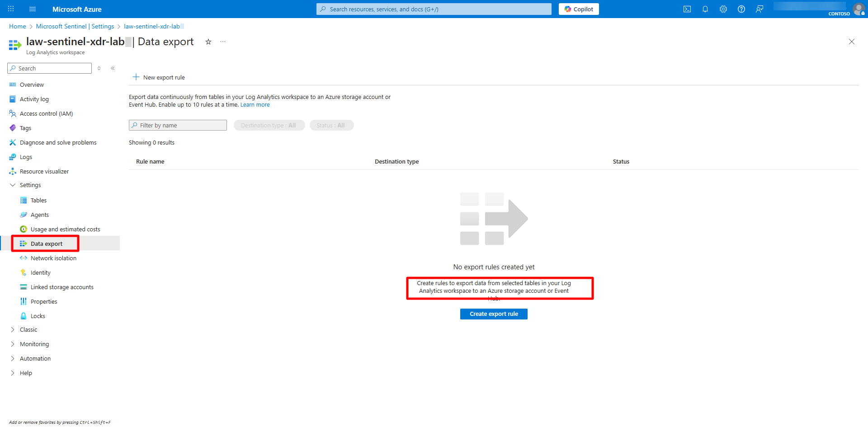Collapse the Settings section

click(x=13, y=185)
